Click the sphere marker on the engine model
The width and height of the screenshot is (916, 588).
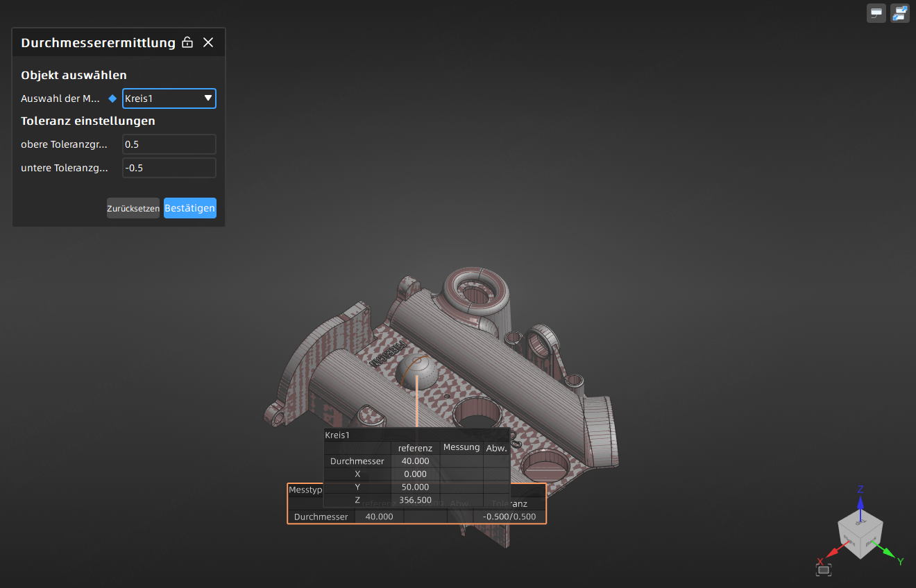[x=416, y=373]
